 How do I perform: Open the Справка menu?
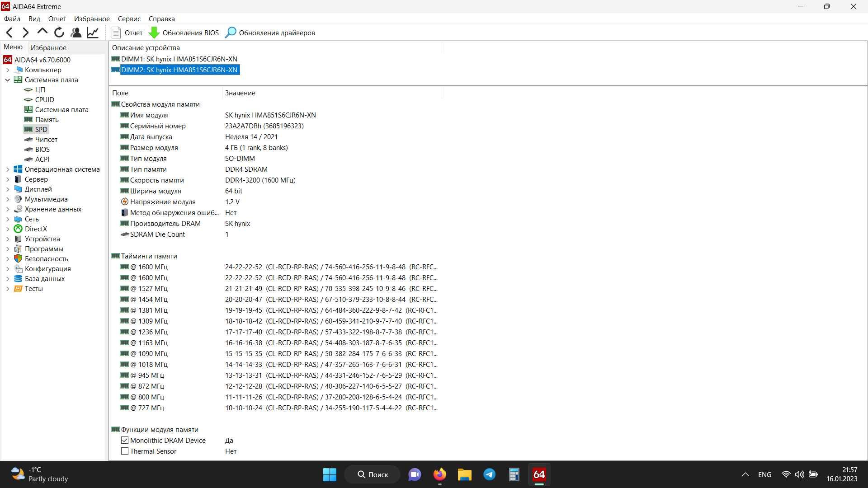(161, 19)
